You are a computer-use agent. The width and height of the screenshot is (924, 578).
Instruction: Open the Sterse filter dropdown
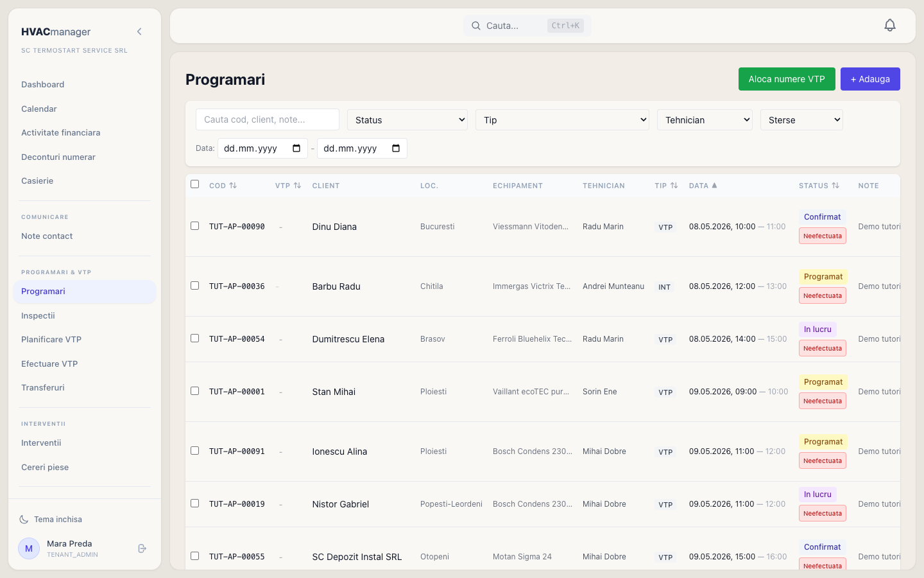[801, 119]
